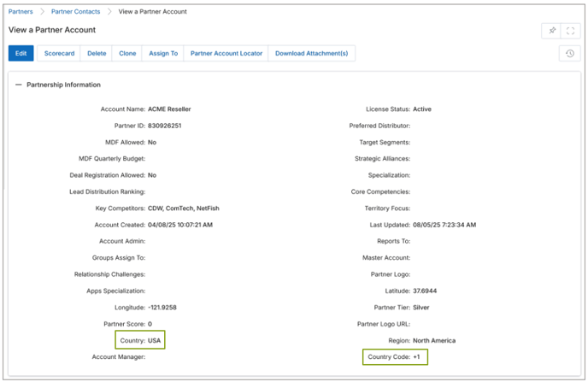Choose the Assign To action
Screen dimensions: 588x382
pos(163,53)
